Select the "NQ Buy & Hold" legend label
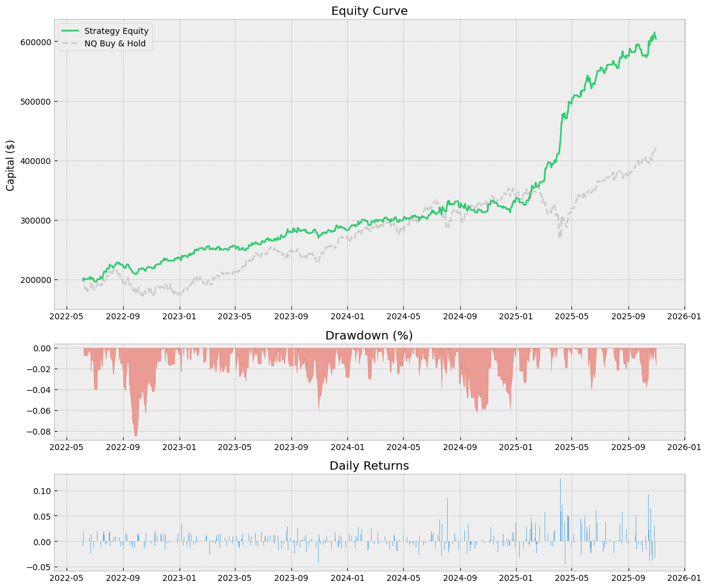Viewport: 707px width, 588px height. tap(114, 43)
